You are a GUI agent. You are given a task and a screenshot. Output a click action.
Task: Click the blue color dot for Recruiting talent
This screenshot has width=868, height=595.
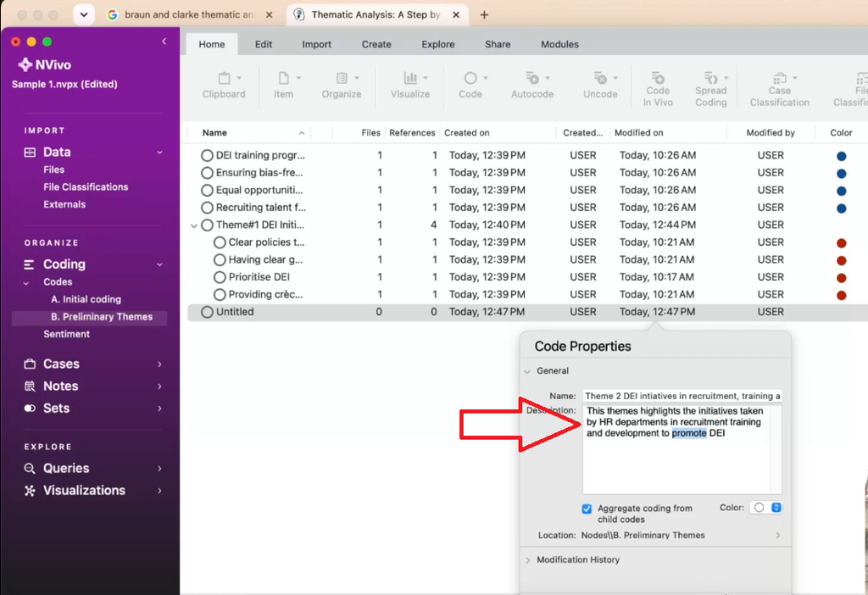tap(841, 209)
